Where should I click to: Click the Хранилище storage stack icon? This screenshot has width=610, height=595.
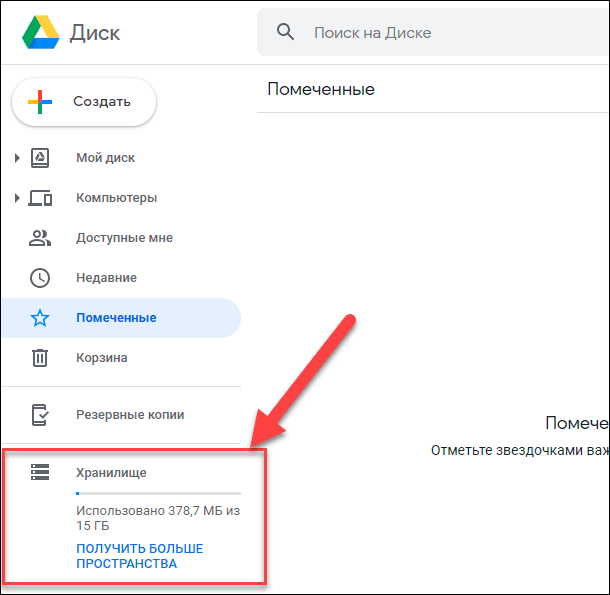pos(40,472)
